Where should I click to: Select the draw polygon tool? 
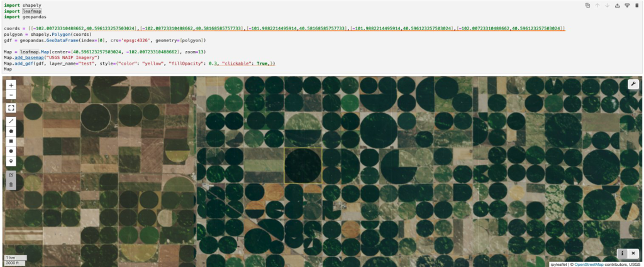(x=11, y=131)
